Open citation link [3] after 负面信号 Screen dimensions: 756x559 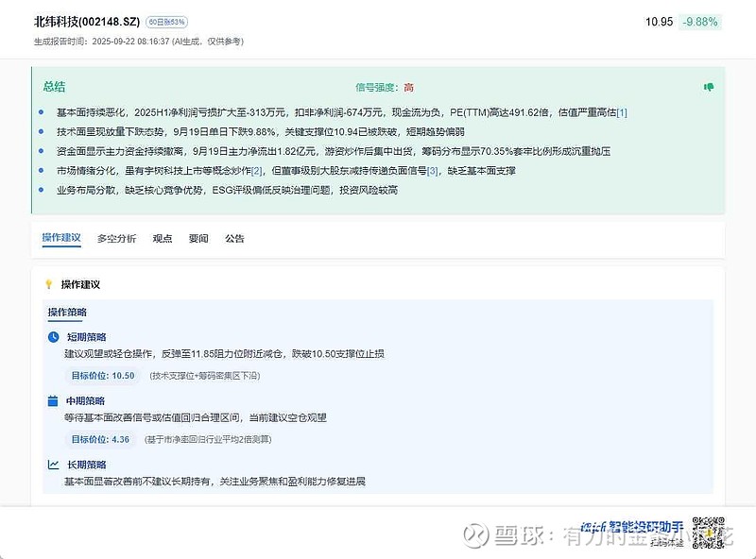click(x=432, y=170)
